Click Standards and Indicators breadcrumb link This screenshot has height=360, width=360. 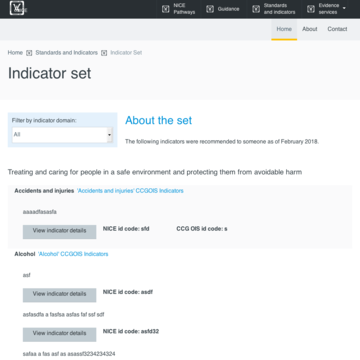(67, 53)
